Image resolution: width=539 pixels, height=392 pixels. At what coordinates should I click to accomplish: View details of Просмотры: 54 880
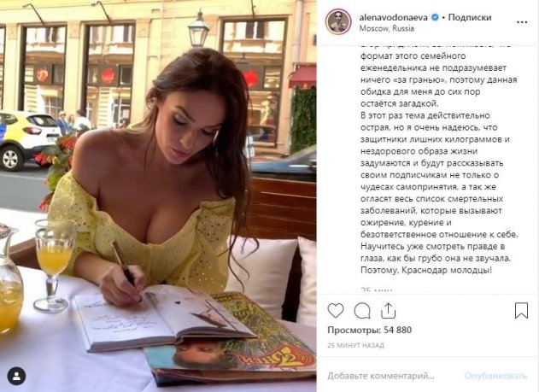[x=370, y=331]
